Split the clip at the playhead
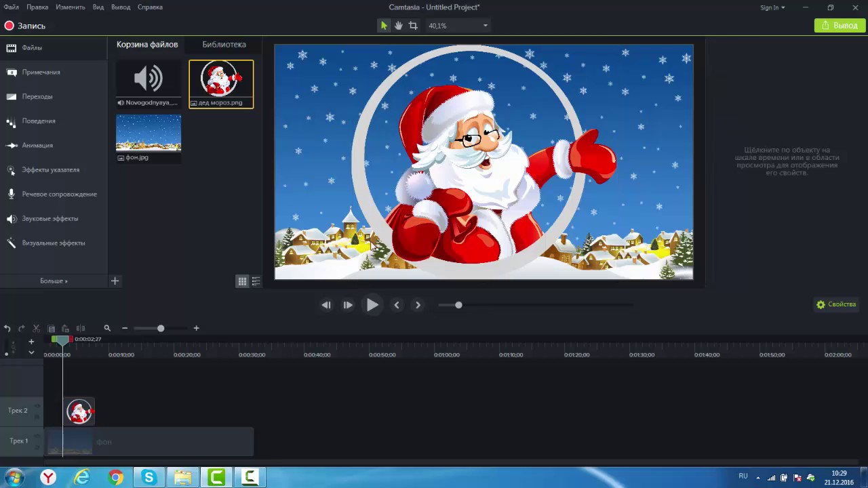The image size is (868, 488). 81,328
